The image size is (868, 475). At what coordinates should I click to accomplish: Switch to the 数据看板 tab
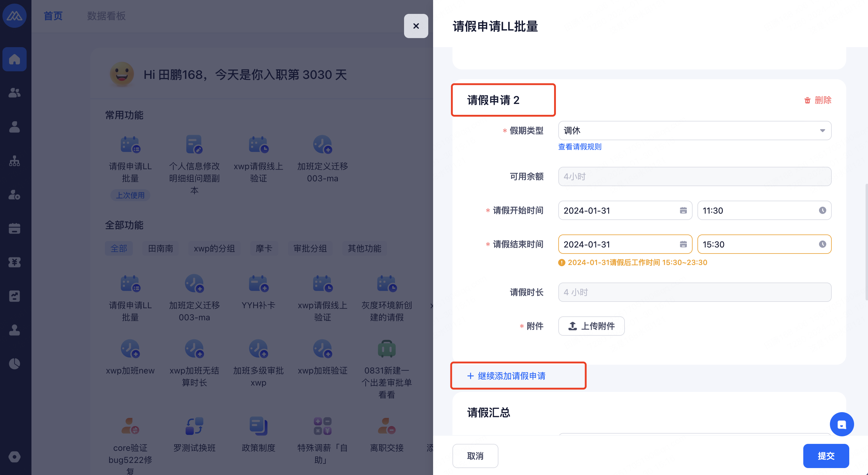point(106,16)
